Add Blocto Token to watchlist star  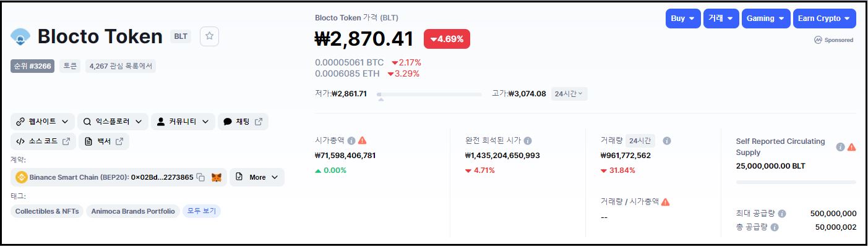point(209,36)
